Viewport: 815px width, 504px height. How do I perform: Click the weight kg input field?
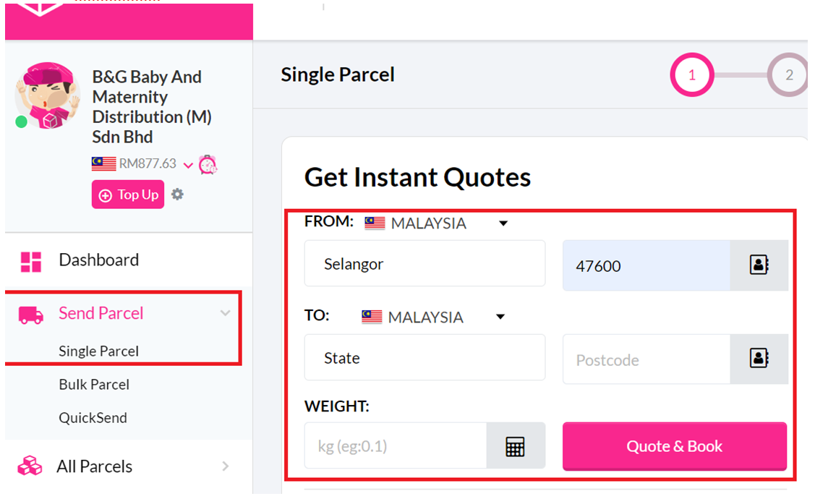(x=396, y=446)
